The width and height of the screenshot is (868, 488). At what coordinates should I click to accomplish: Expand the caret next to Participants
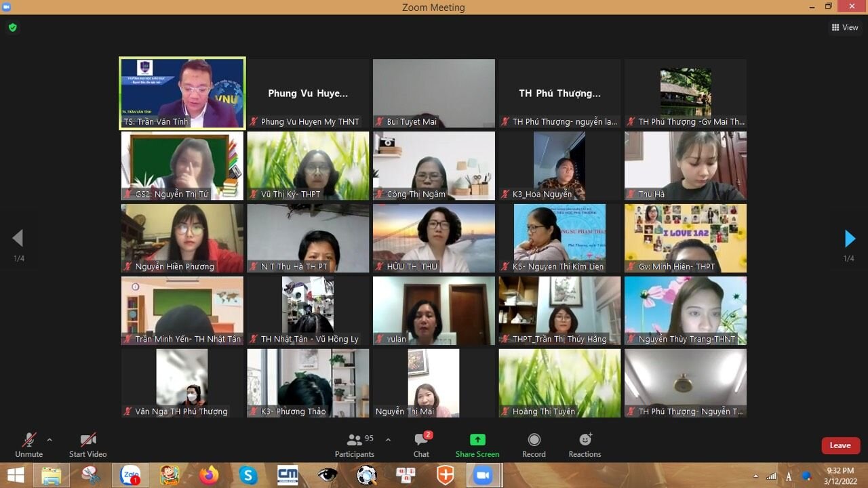pyautogui.click(x=388, y=440)
